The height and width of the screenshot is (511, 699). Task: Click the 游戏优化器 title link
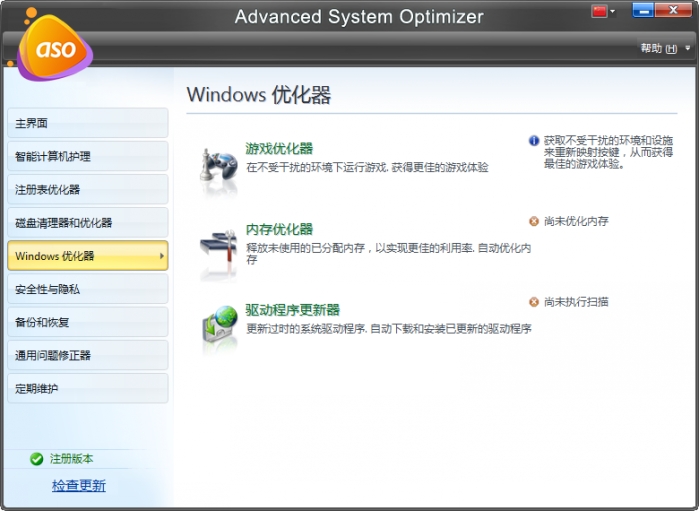(x=279, y=148)
